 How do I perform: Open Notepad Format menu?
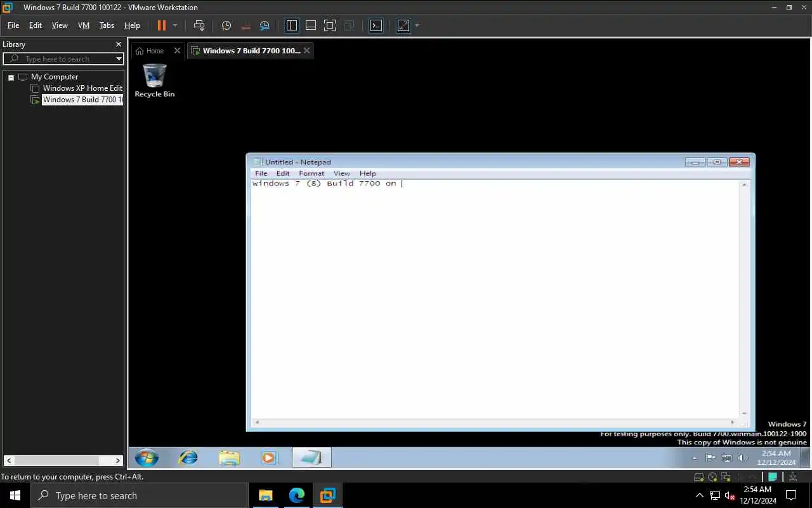pyautogui.click(x=311, y=173)
